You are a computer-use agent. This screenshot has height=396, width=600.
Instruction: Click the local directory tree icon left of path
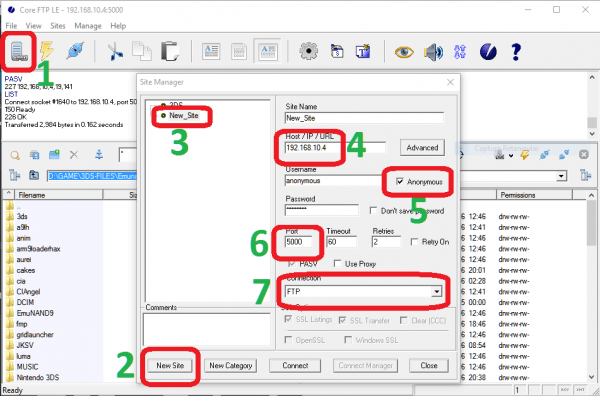tap(15, 175)
